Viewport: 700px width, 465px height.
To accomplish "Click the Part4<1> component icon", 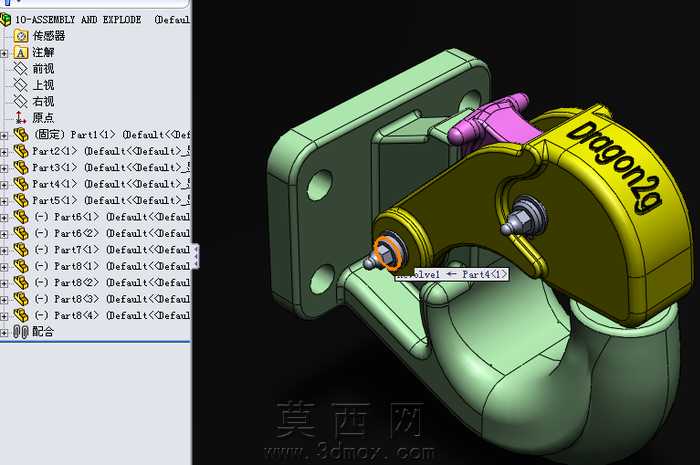I will click(x=21, y=184).
